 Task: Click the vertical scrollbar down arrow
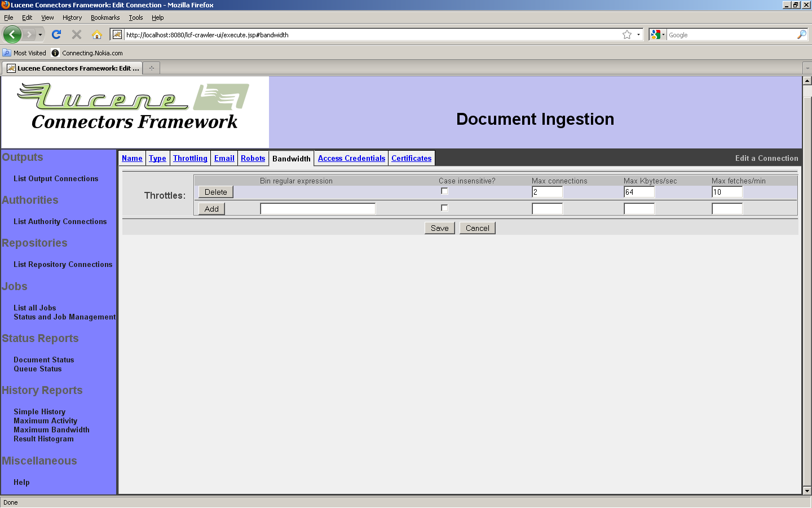(807, 491)
